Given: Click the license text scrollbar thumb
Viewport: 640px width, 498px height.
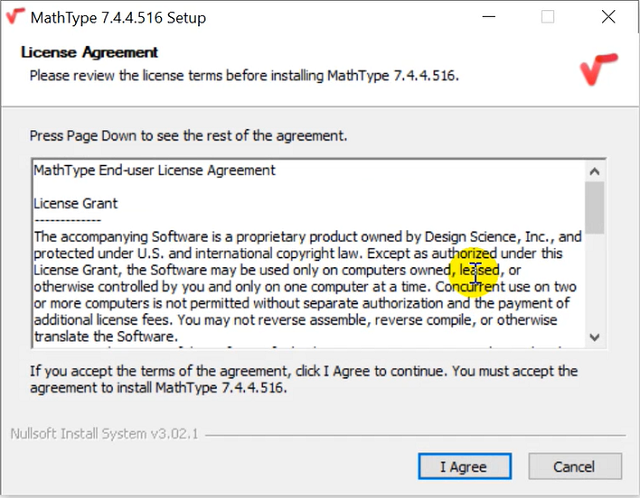Looking at the screenshot, I should click(595, 204).
